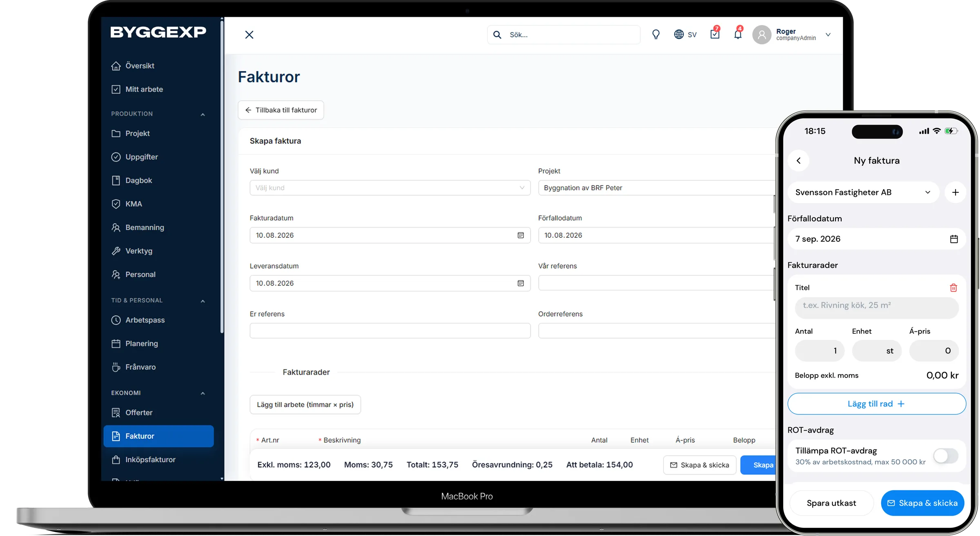The image size is (980, 536).
Task: Click the Leveransdatum date field
Action: [390, 283]
